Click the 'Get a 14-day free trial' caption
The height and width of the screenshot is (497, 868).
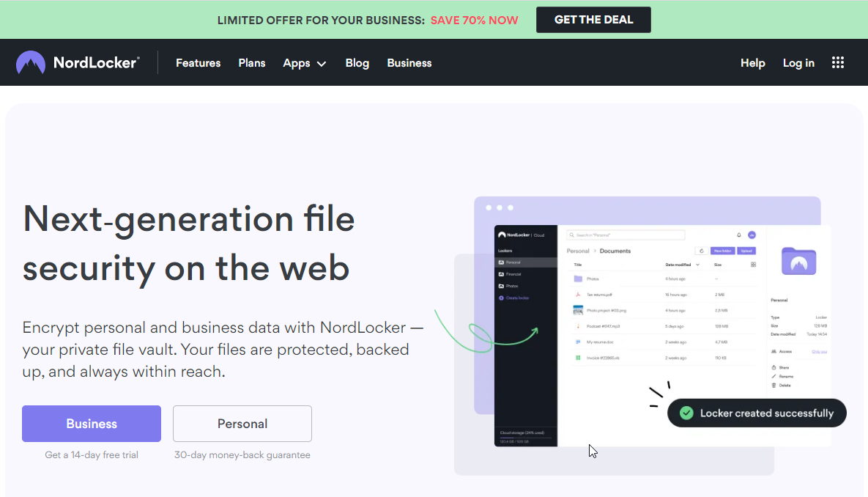click(92, 455)
